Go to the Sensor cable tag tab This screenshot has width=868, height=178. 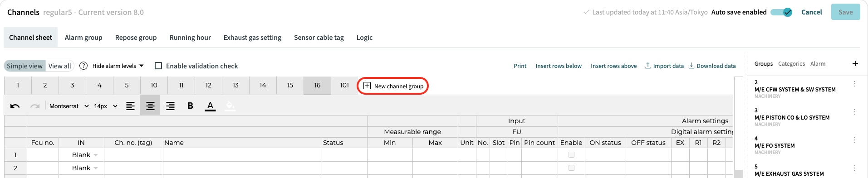(319, 38)
